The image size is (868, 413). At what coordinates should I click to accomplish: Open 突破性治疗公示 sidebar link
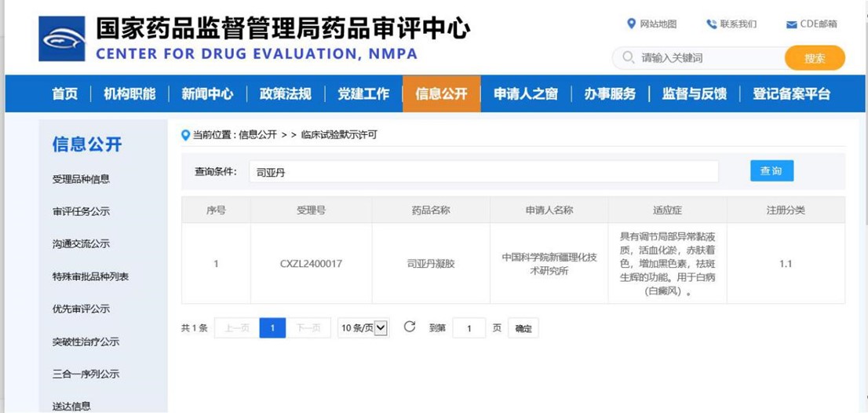[86, 342]
